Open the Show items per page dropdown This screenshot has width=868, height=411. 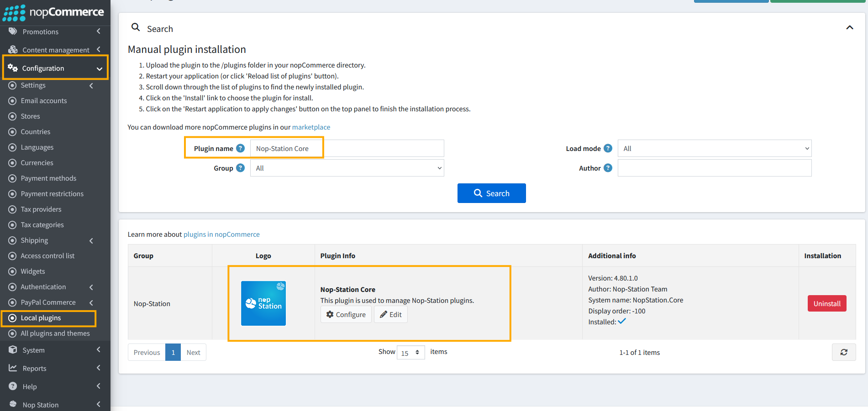pos(411,352)
